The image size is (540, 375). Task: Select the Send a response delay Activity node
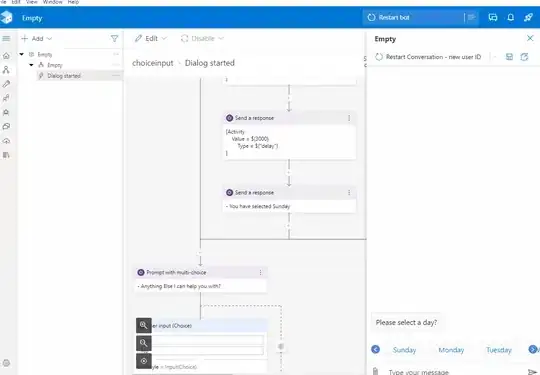coord(289,135)
